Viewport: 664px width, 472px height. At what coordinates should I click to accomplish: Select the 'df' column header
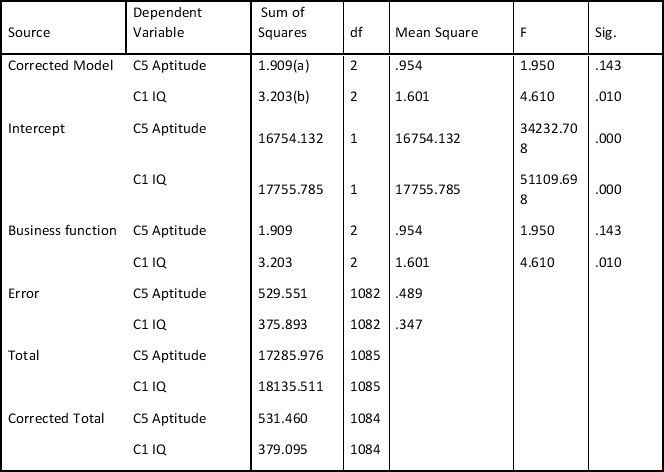pos(357,33)
